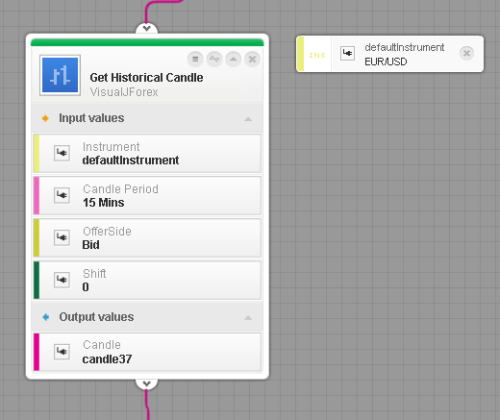
Task: Click the variable icon beside Instrument input
Action: click(x=62, y=153)
